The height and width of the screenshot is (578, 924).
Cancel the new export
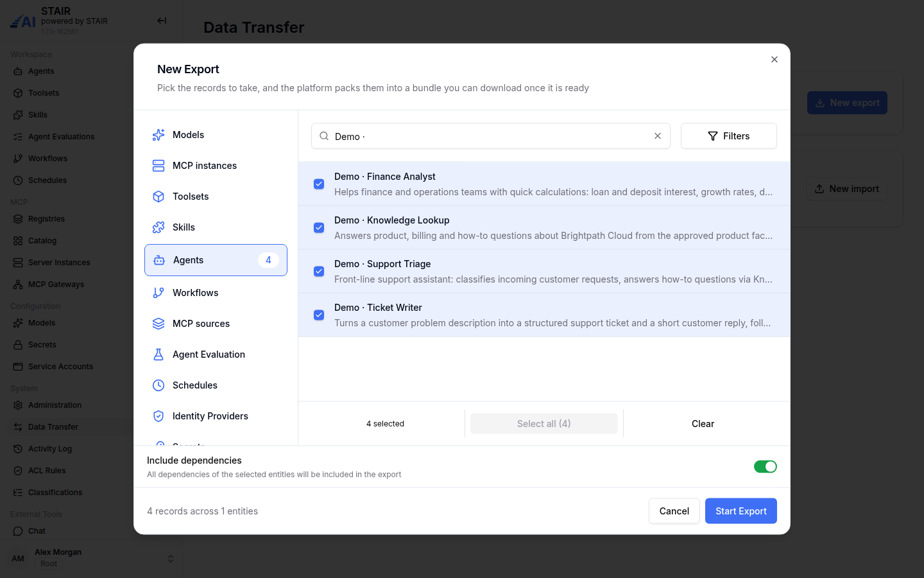(674, 511)
